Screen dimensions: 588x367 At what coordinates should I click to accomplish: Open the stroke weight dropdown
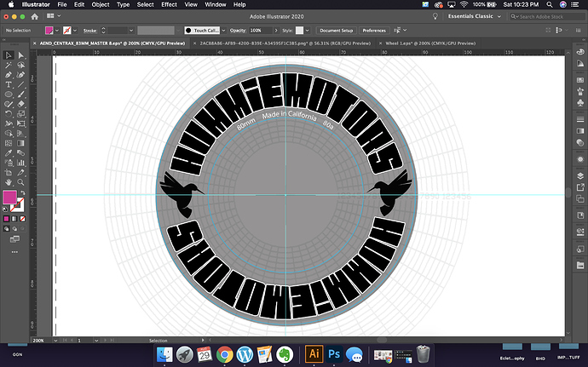[131, 31]
